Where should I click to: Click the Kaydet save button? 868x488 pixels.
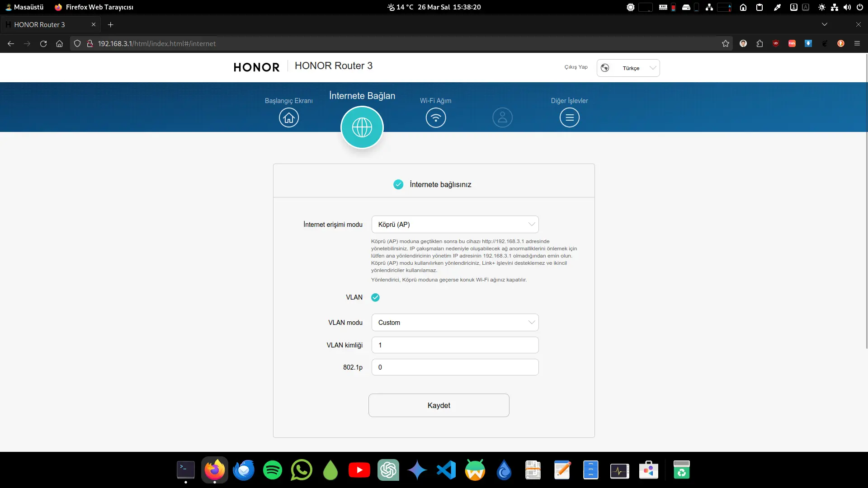coord(439,405)
